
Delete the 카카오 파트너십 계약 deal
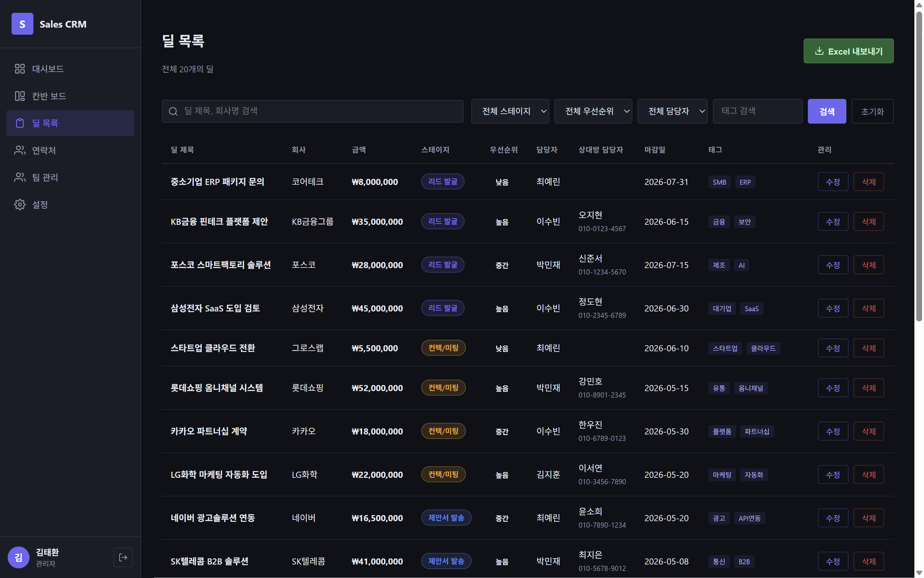[868, 431]
